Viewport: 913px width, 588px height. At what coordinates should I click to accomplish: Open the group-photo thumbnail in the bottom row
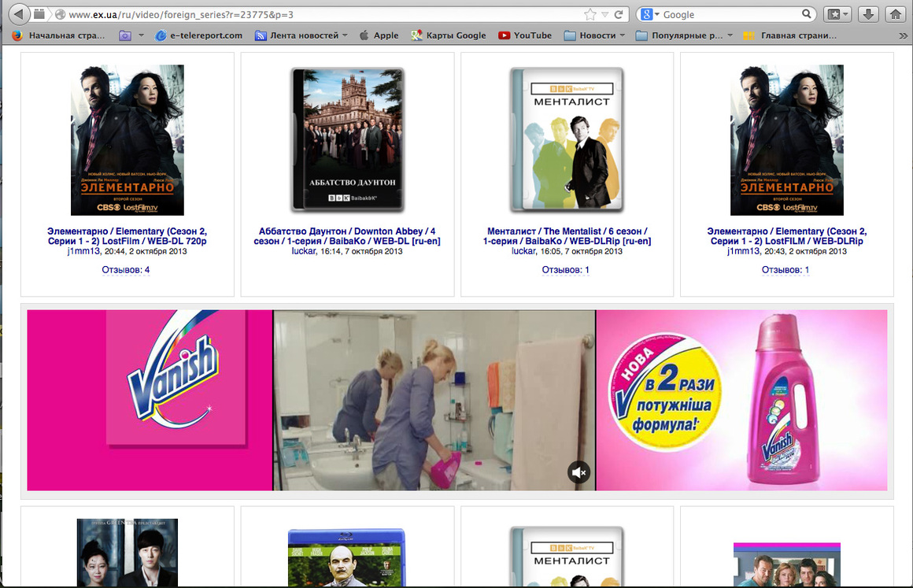[x=786, y=564]
